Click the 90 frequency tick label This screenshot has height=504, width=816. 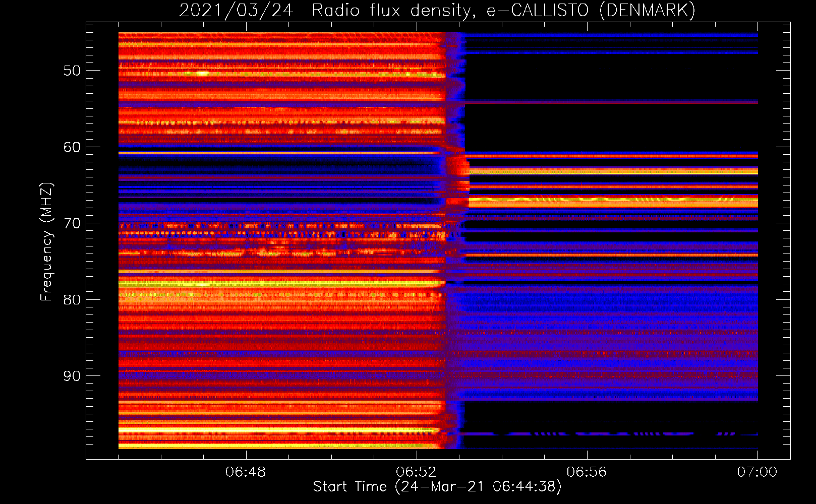[x=72, y=376]
